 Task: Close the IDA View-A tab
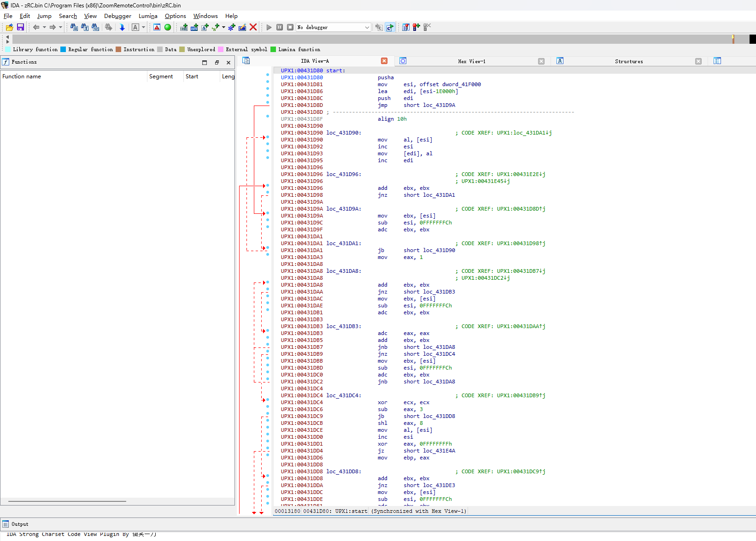384,61
